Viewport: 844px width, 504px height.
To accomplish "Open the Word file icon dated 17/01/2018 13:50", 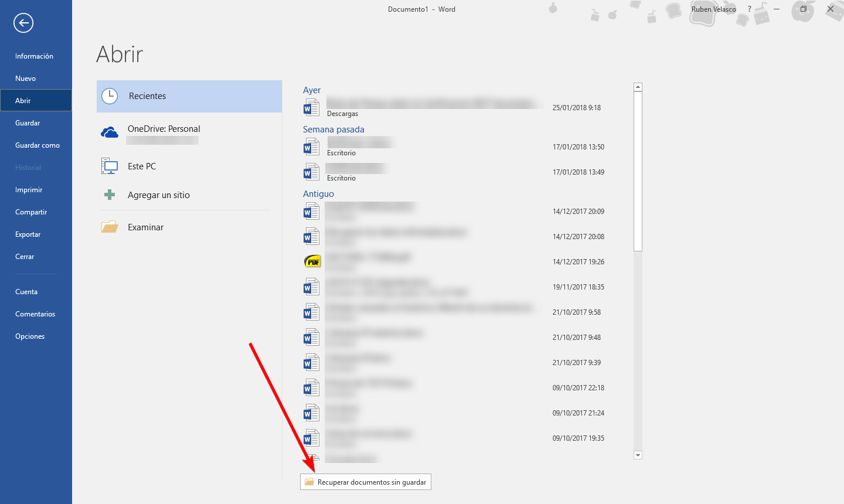I will click(x=311, y=147).
